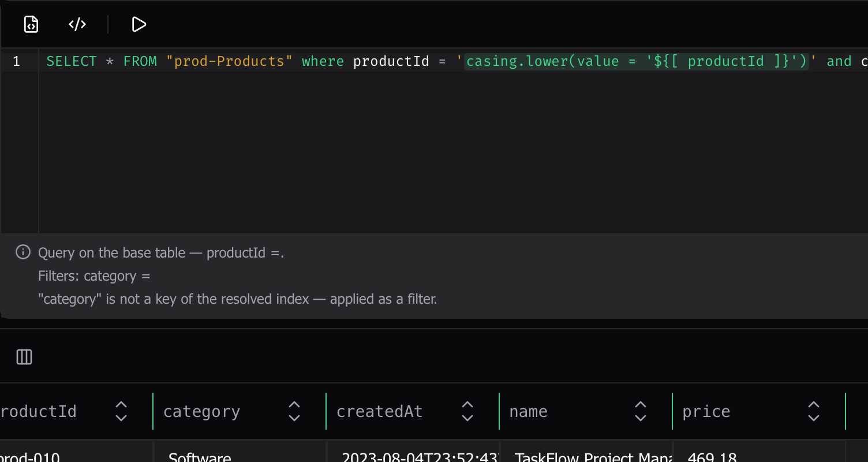Click the info icon beside query explanation

(x=23, y=252)
